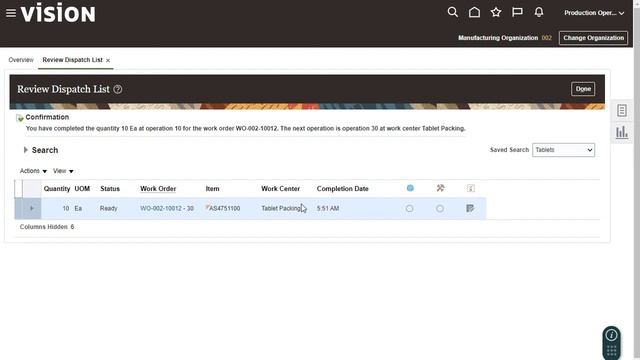Click the UOM column header
Viewport: 640px width, 360px height.
coord(82,189)
